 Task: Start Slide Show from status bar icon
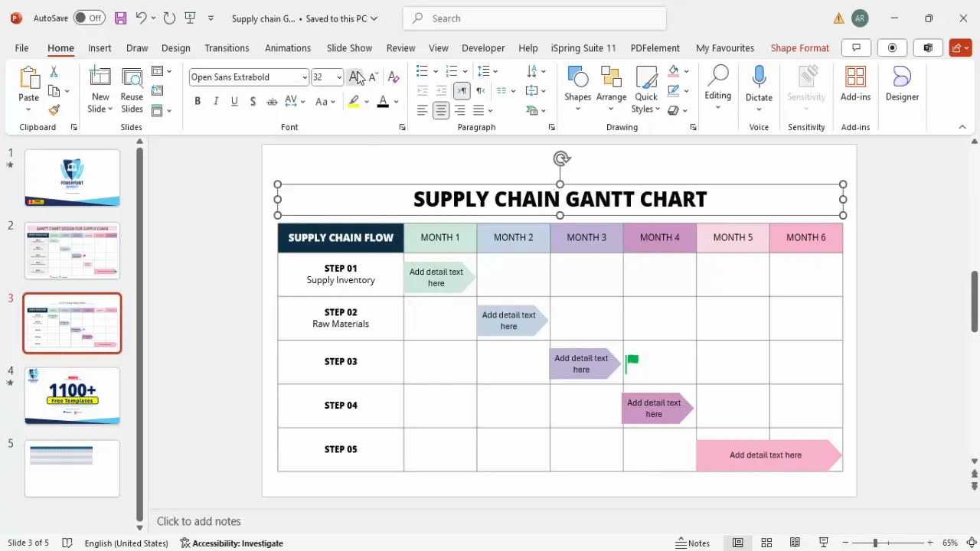click(824, 543)
